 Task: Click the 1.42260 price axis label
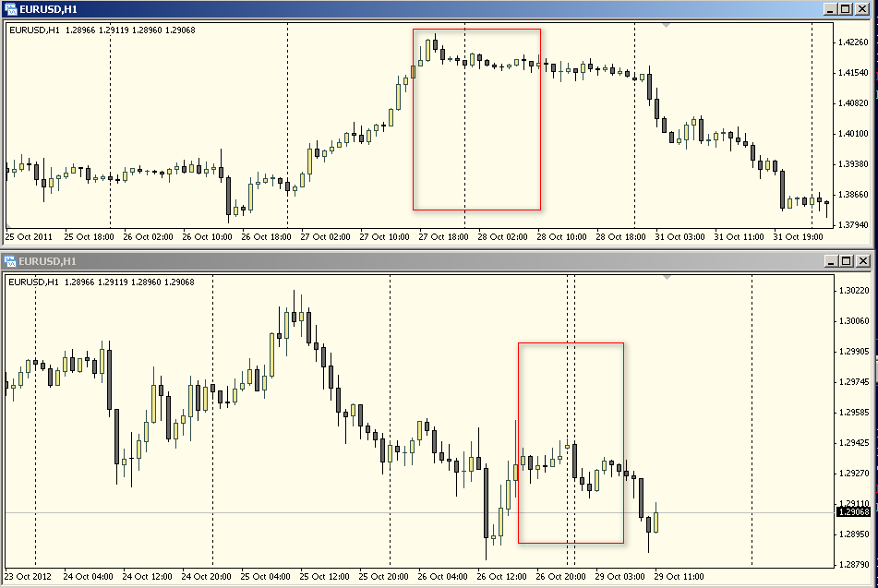pyautogui.click(x=853, y=42)
